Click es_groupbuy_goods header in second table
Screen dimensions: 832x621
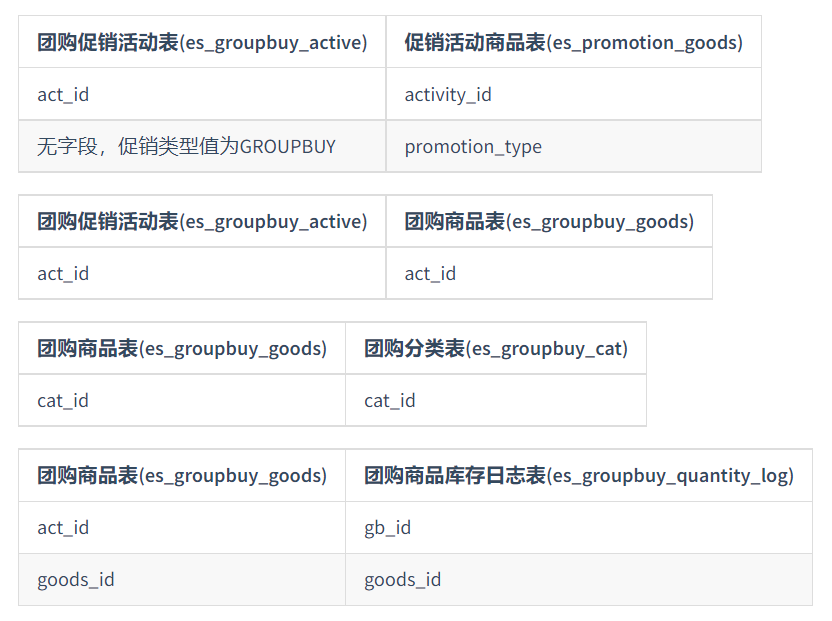[549, 221]
